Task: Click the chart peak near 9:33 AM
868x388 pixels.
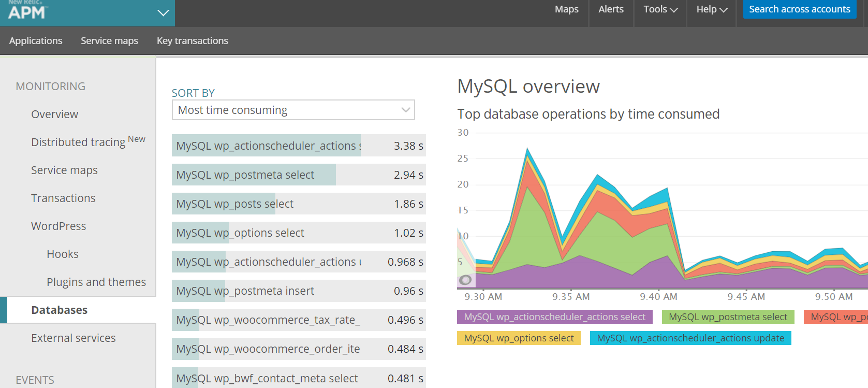Action: 527,150
